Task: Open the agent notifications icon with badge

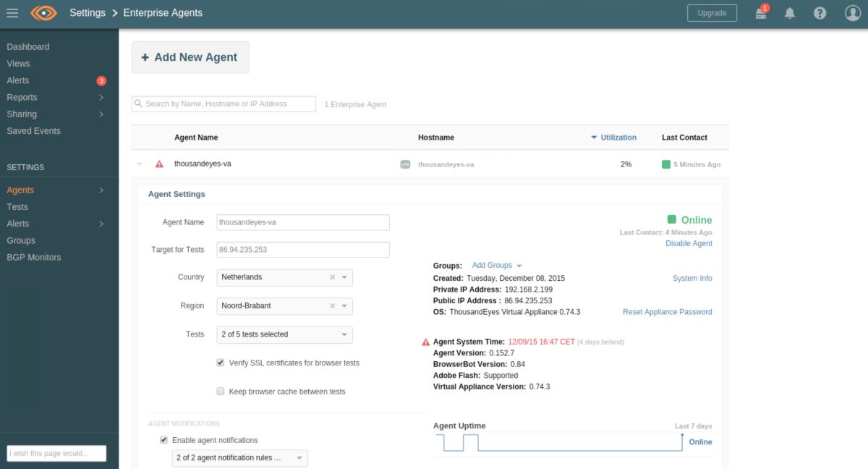Action: tap(760, 12)
